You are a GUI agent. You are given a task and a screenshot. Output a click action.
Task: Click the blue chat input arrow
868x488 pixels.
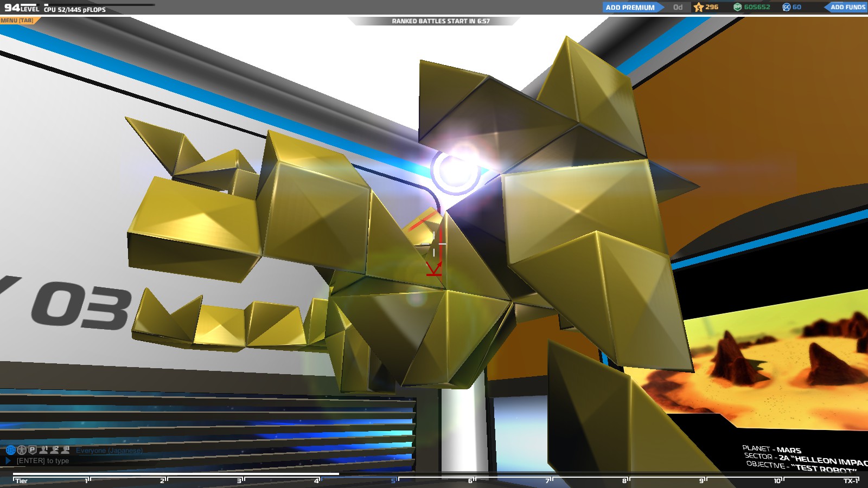pos(8,461)
